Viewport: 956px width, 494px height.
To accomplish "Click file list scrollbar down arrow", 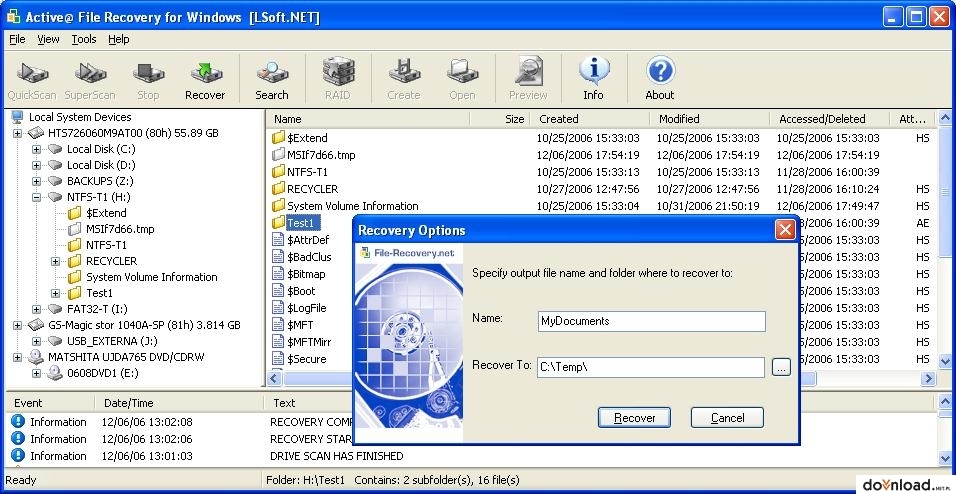I will [x=945, y=362].
